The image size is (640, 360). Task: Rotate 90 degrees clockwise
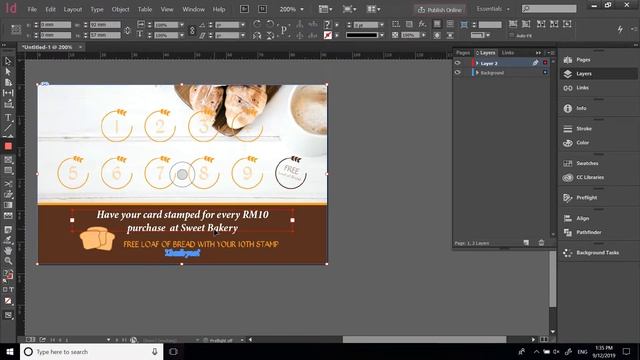tap(257, 24)
